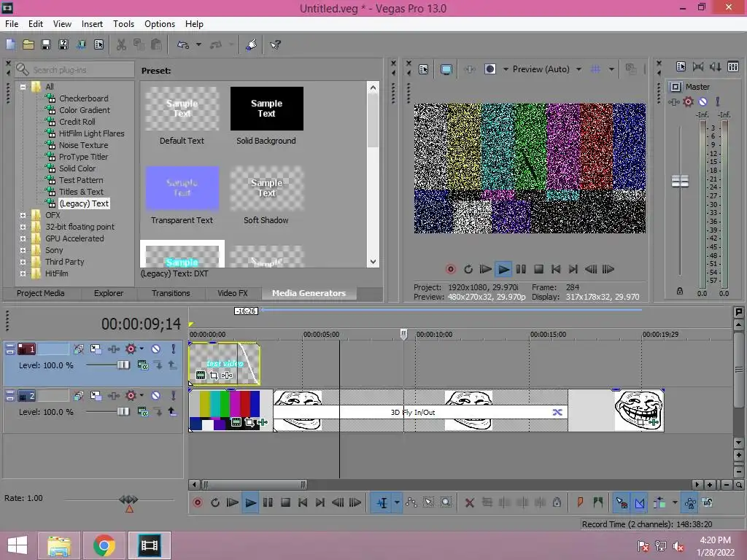The image size is (747, 560).
Task: Click track 1 Level slider handle
Action: pos(123,365)
